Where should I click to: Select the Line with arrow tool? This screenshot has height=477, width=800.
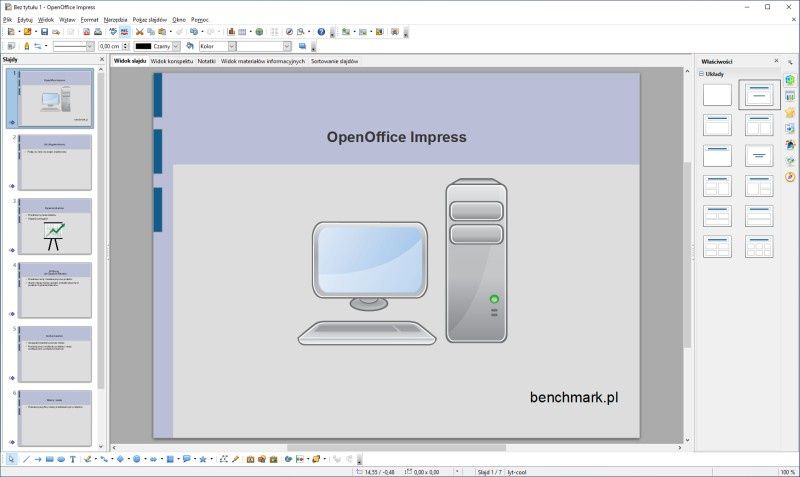(x=38, y=459)
